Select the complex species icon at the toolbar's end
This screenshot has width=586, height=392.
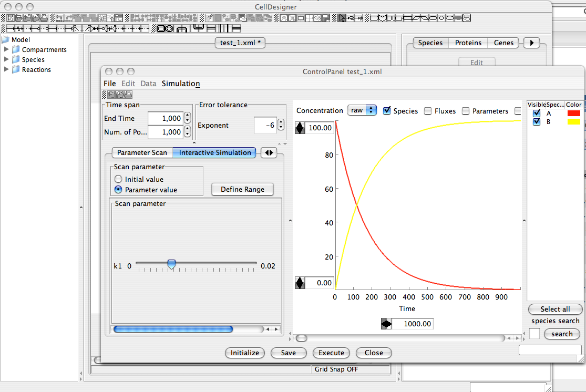[x=466, y=18]
